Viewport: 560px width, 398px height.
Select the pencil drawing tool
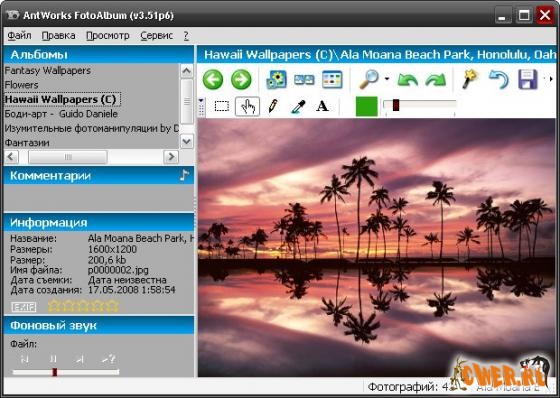[x=273, y=106]
